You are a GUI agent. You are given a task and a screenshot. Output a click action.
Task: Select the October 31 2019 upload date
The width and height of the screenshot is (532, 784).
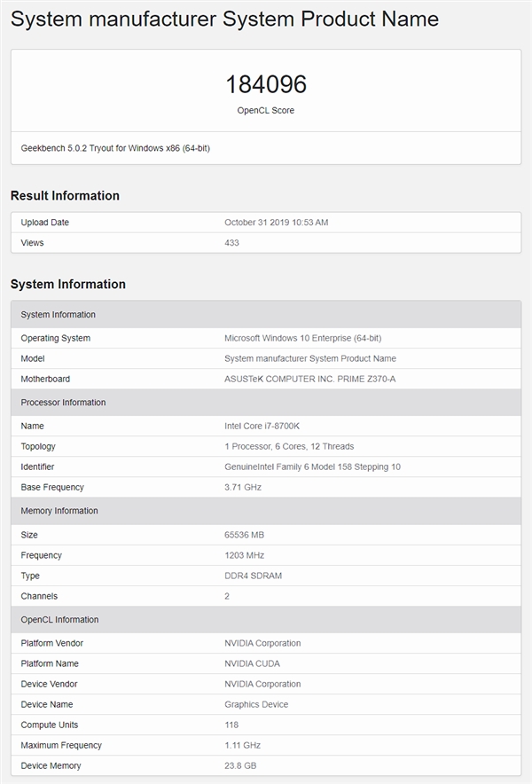coord(276,223)
